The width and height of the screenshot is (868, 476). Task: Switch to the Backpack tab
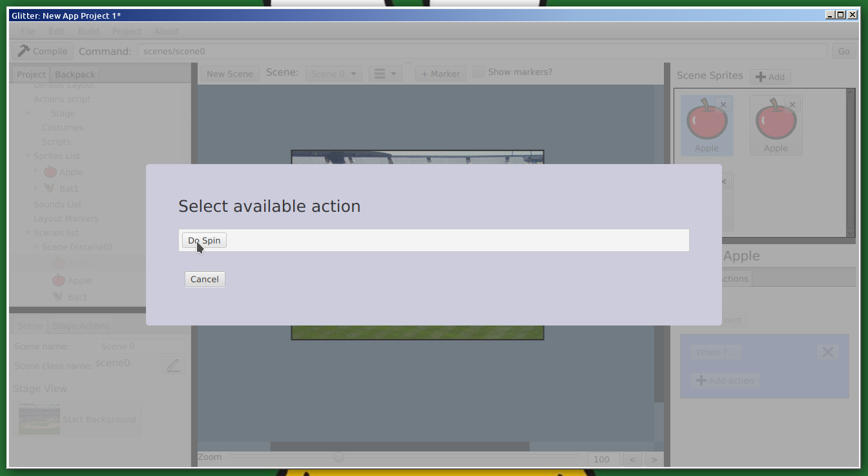[x=75, y=74]
